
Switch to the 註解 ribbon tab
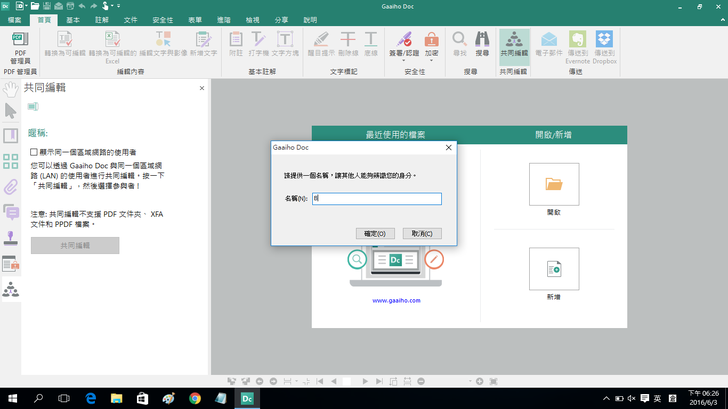102,20
